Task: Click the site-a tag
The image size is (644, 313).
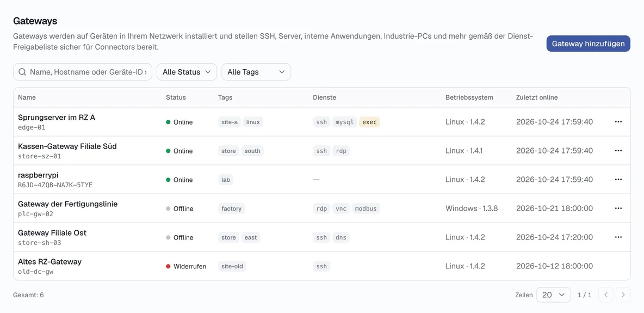Action: point(230,122)
